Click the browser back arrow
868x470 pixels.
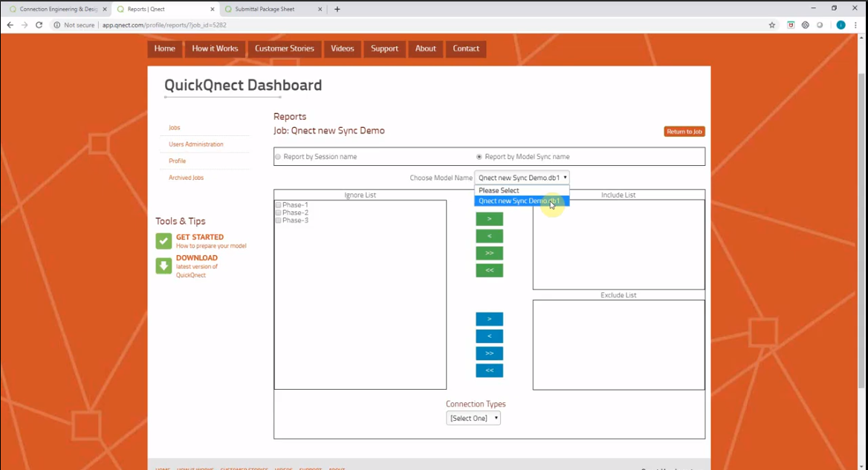click(x=10, y=25)
